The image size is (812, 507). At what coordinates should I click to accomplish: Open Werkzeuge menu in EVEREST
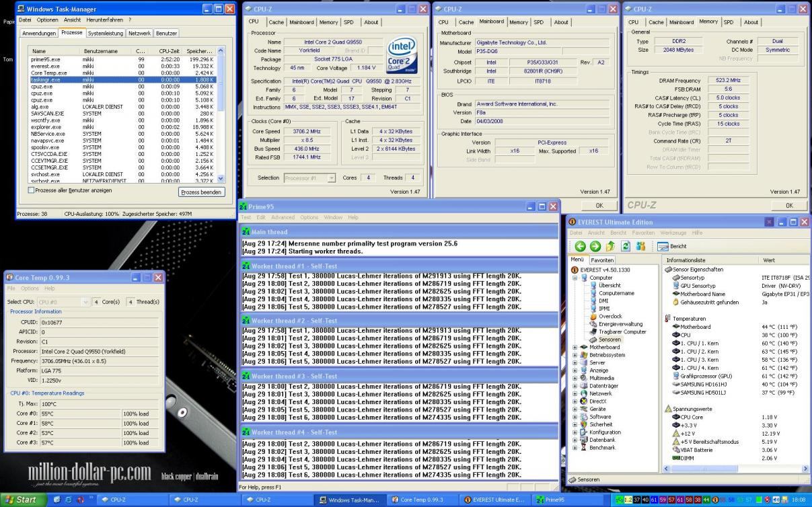click(673, 233)
